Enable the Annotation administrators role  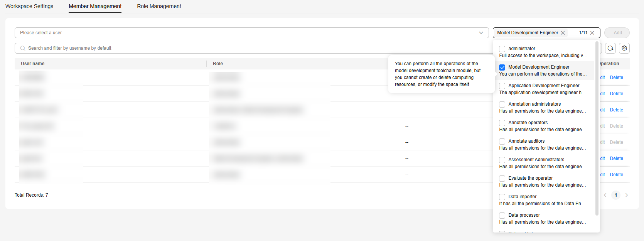click(502, 104)
